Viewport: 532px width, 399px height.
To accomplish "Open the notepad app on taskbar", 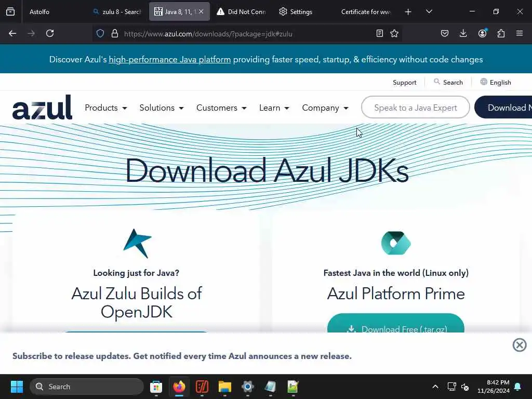I will (270, 387).
